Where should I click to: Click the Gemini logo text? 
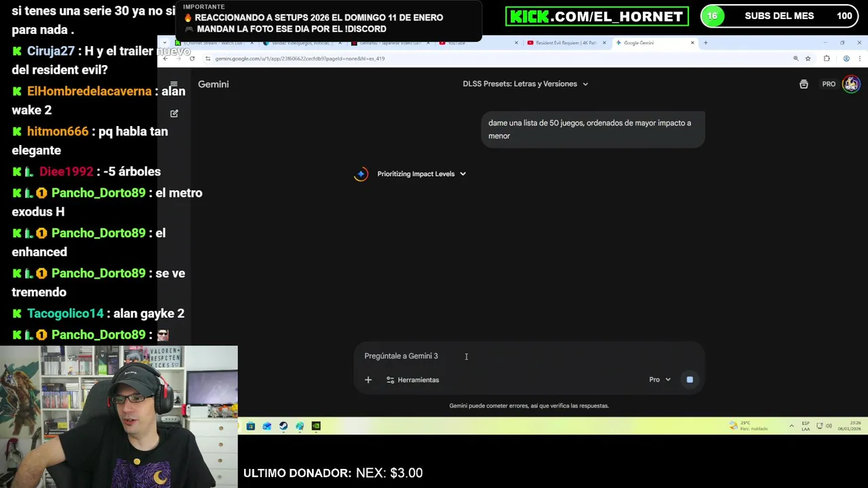(214, 84)
